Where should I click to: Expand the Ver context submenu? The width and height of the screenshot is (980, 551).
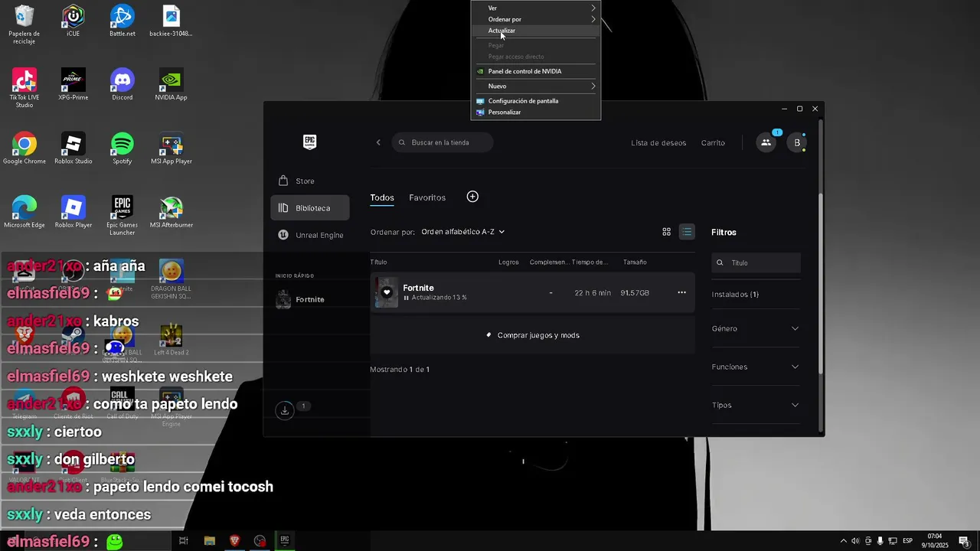[x=535, y=8]
